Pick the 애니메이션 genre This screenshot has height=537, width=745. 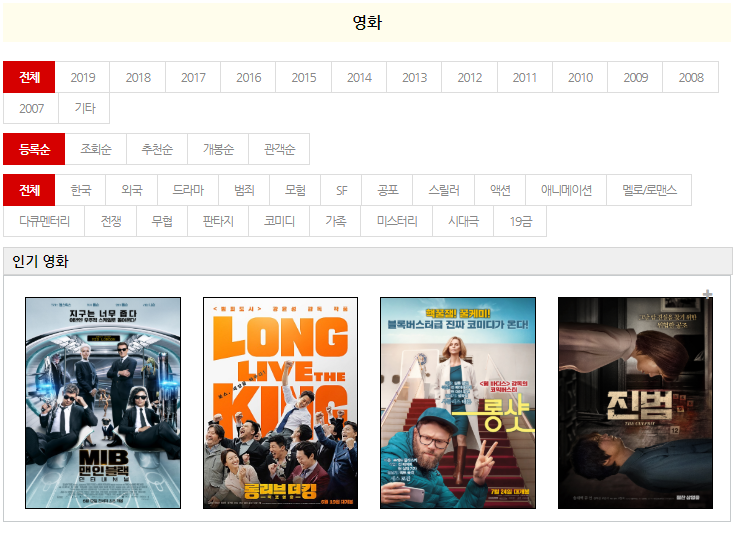coord(566,190)
